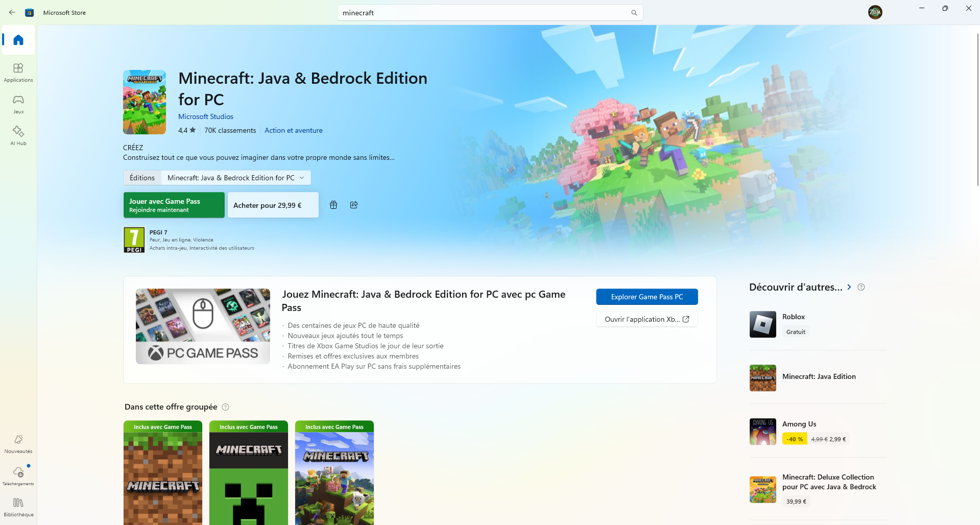The image size is (980, 525).
Task: Click the 4,4 star rating
Action: pos(187,130)
